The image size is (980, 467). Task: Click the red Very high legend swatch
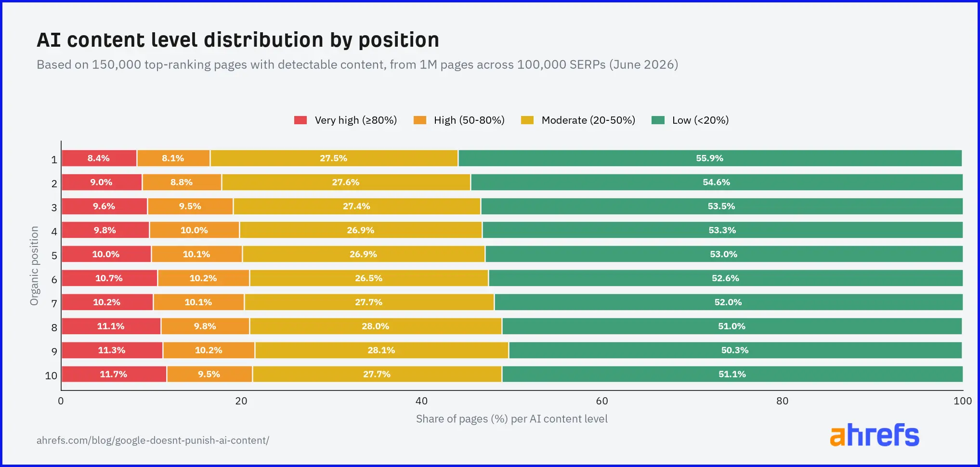(x=301, y=120)
